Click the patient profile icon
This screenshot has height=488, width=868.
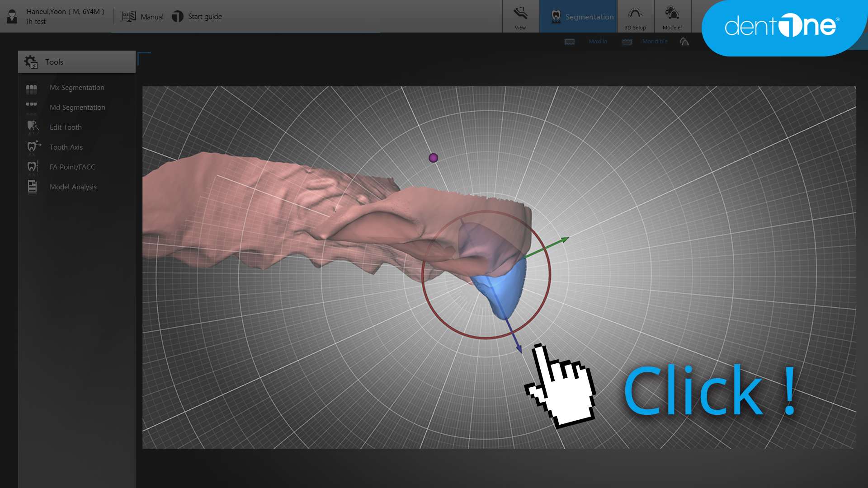(x=12, y=17)
